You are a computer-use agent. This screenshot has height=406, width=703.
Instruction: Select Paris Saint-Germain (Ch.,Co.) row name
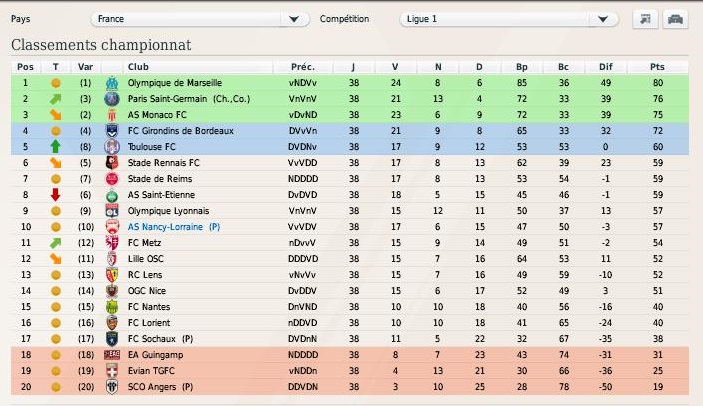(189, 99)
